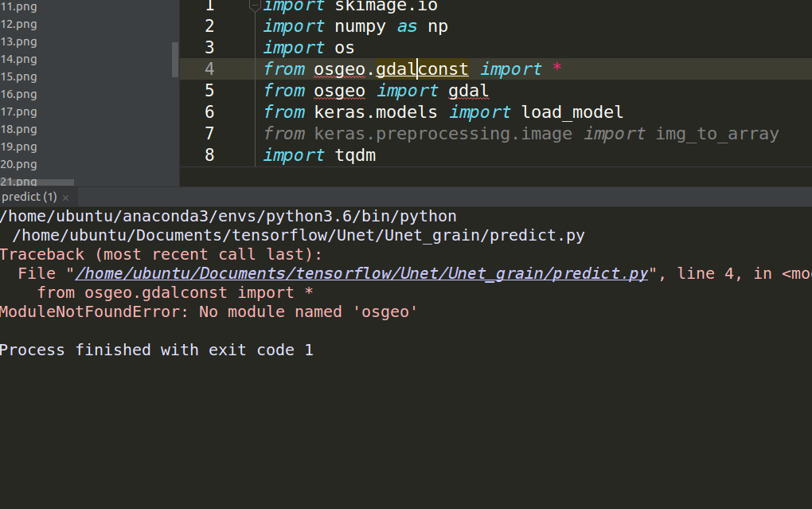Image resolution: width=812 pixels, height=509 pixels.
Task: Click line number 1 in the gutter
Action: pos(209,6)
